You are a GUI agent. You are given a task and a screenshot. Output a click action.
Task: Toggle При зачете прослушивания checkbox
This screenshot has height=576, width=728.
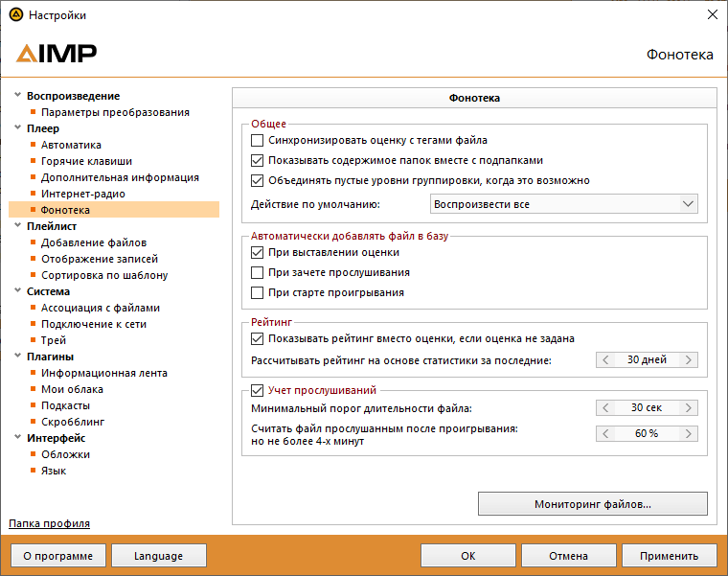pos(257,273)
